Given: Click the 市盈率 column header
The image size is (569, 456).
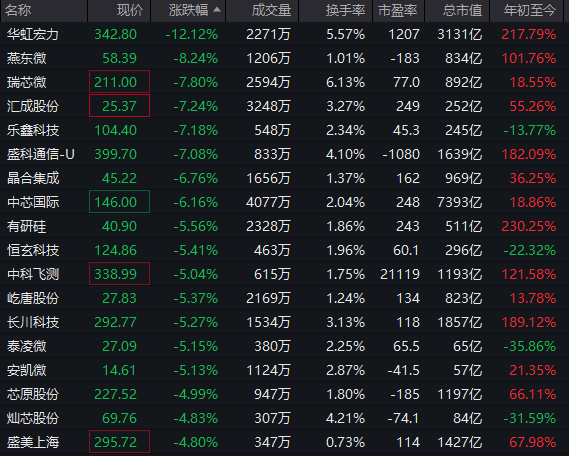Looking at the screenshot, I should pos(398,11).
